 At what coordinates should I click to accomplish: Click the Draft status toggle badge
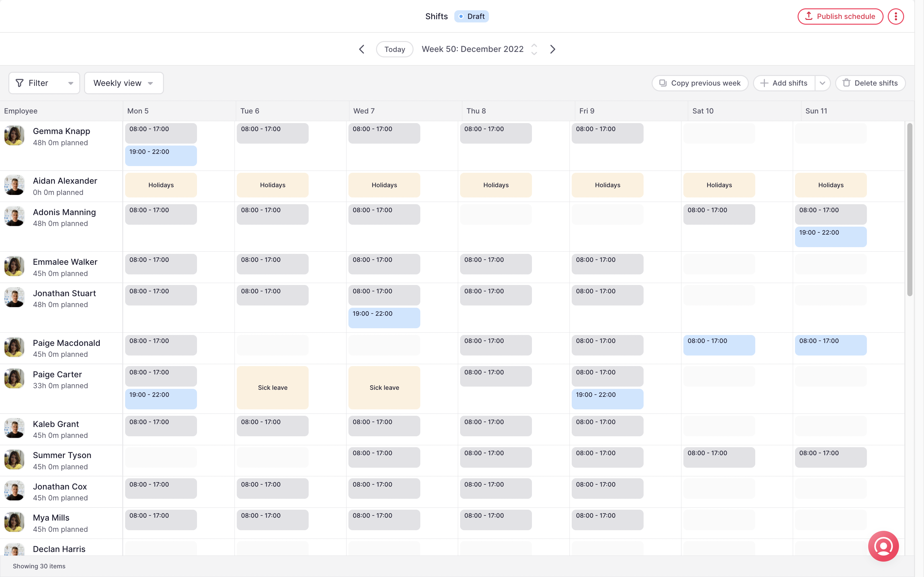(x=472, y=16)
